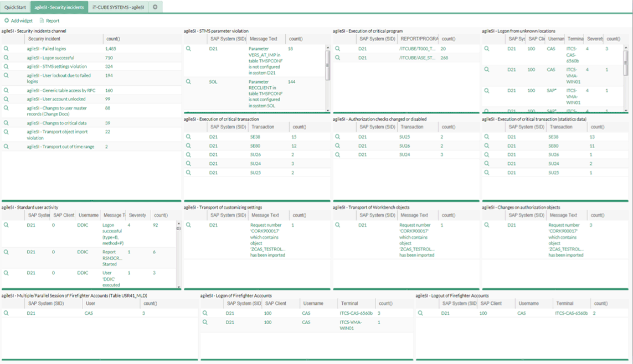Drill into 'agileSI - Failed logins' using its magnifier icon
The height and width of the screenshot is (364, 633).
[x=6, y=50]
